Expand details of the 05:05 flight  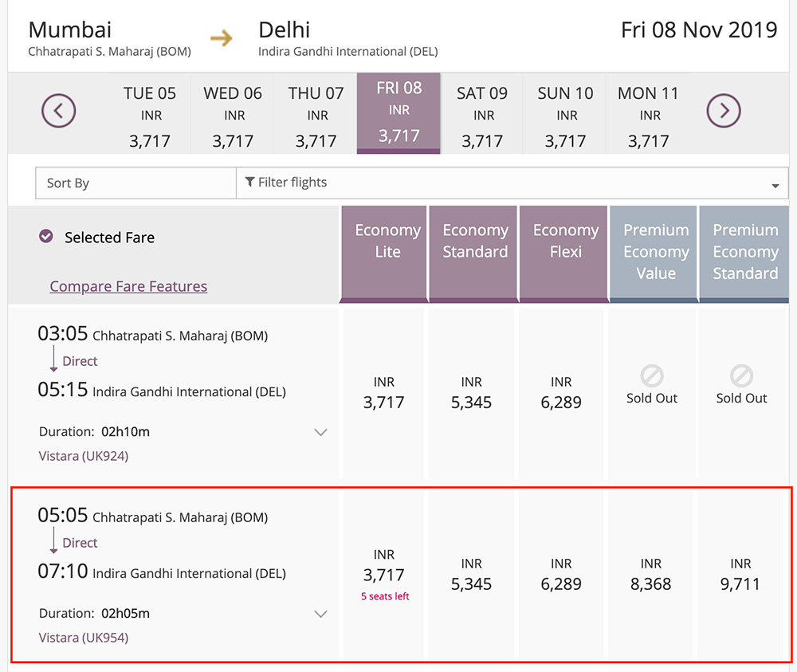(320, 614)
